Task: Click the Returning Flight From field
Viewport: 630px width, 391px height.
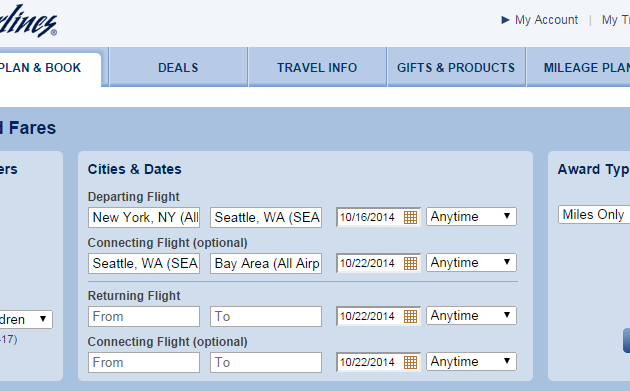Action: 144,317
